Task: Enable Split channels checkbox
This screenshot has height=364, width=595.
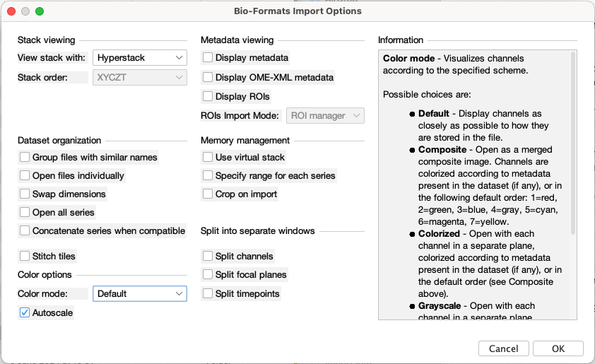Action: click(208, 256)
